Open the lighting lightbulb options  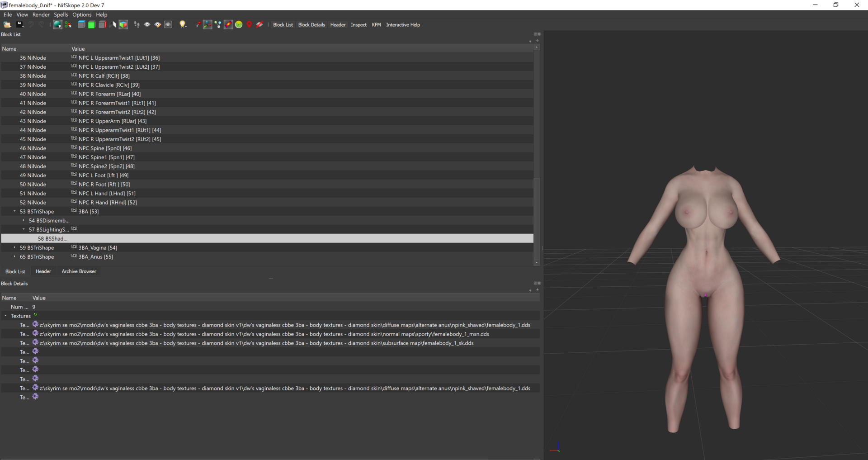tap(183, 25)
